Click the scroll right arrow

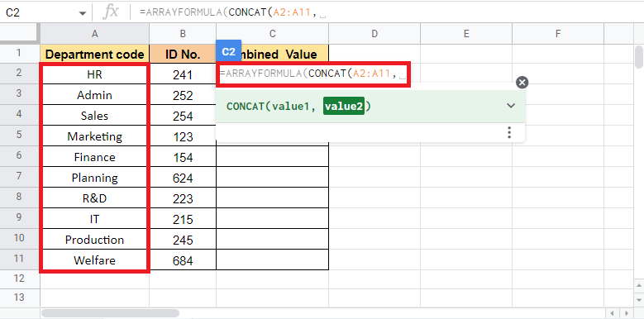click(x=626, y=313)
